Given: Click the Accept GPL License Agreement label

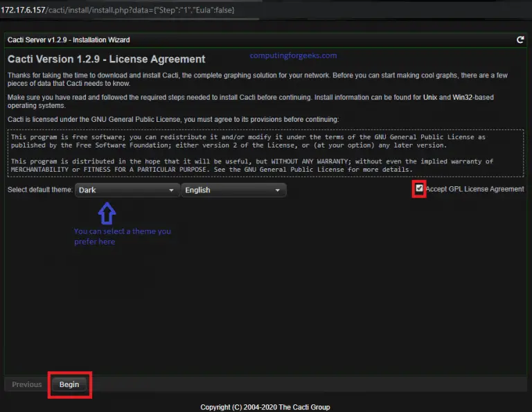Looking at the screenshot, I should [475, 189].
